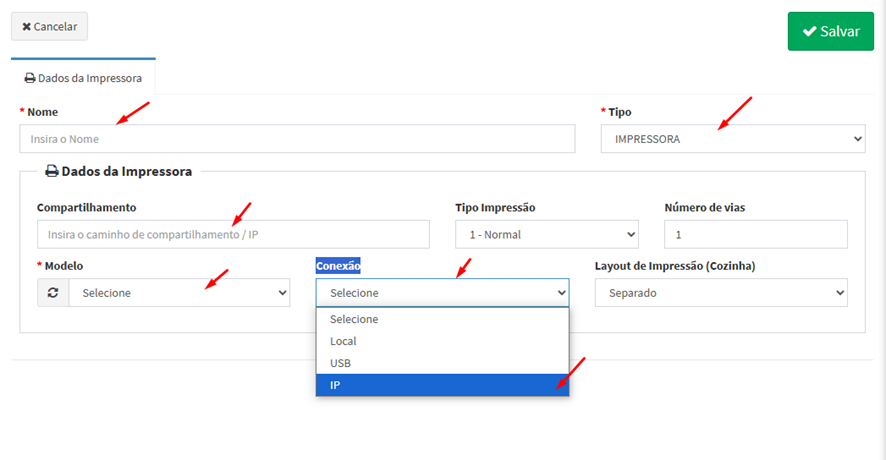The height and width of the screenshot is (460, 886).
Task: Expand the Tipo Impressão dropdown
Action: (546, 234)
